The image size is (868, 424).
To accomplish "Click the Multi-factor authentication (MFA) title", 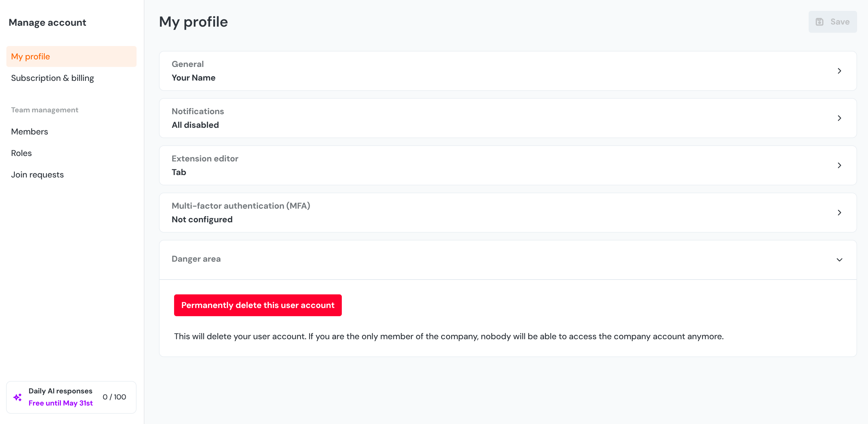I will [241, 206].
